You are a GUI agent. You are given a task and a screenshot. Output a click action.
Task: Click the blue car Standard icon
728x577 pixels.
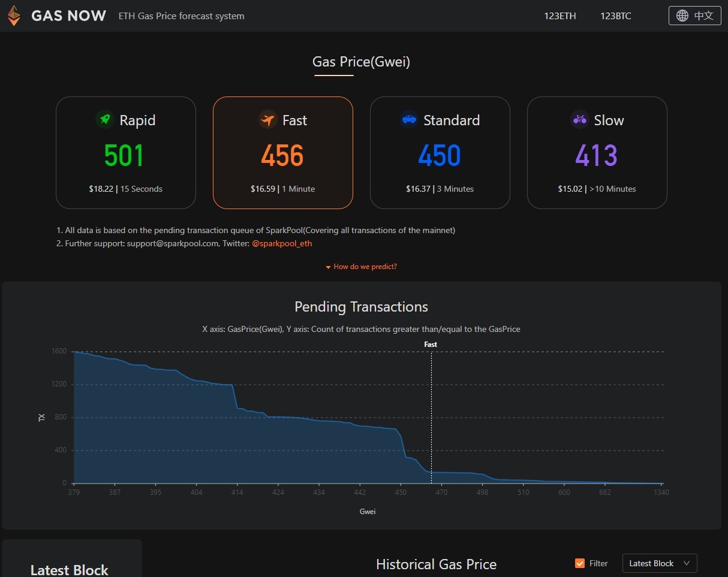pyautogui.click(x=409, y=120)
